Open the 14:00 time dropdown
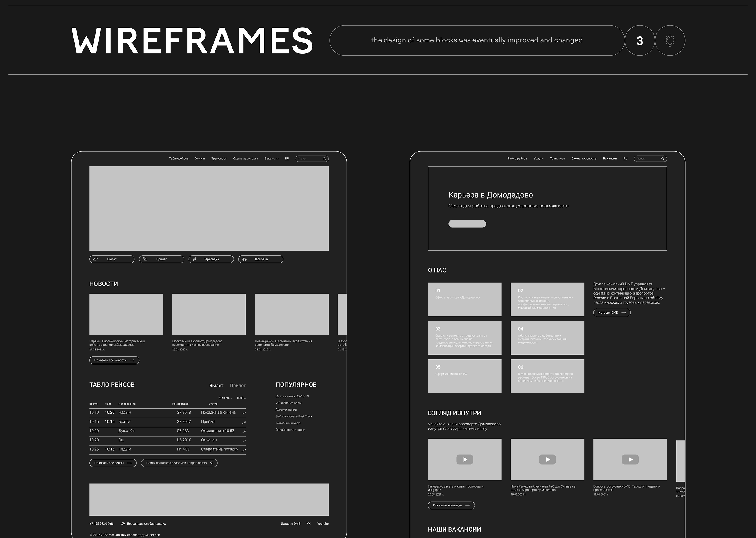 (x=241, y=398)
